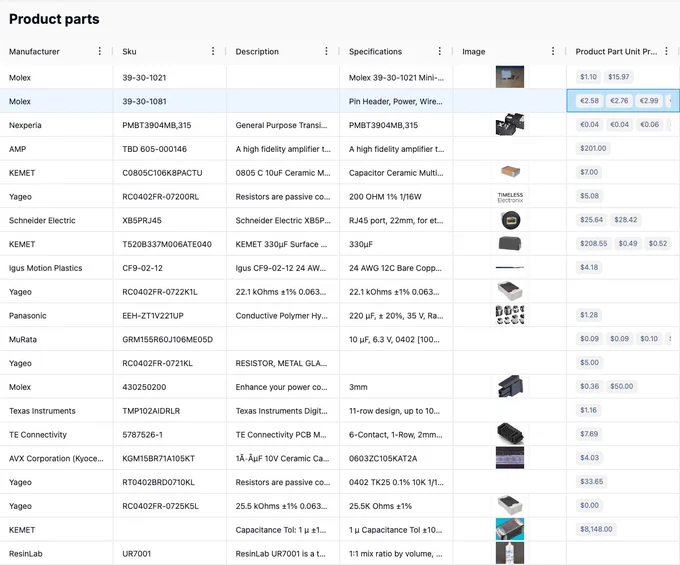The image size is (680, 565).
Task: Click the 200 OHM 1% 1/16W cell
Action: (x=396, y=196)
